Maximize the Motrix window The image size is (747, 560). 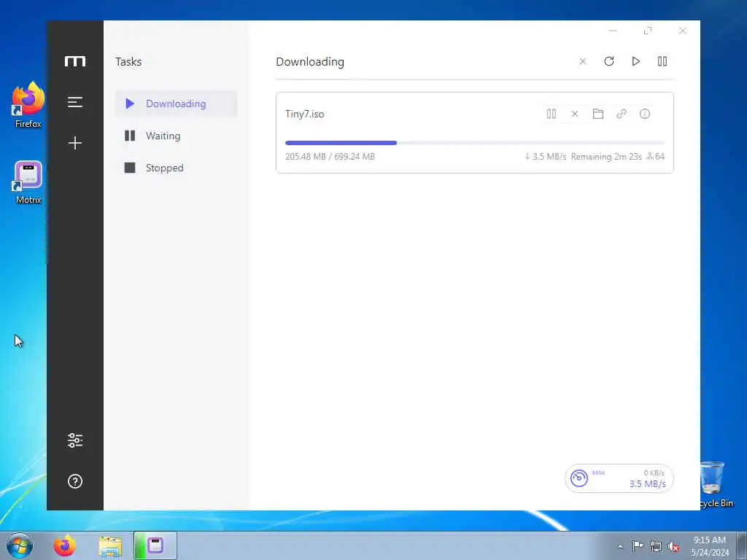(648, 31)
